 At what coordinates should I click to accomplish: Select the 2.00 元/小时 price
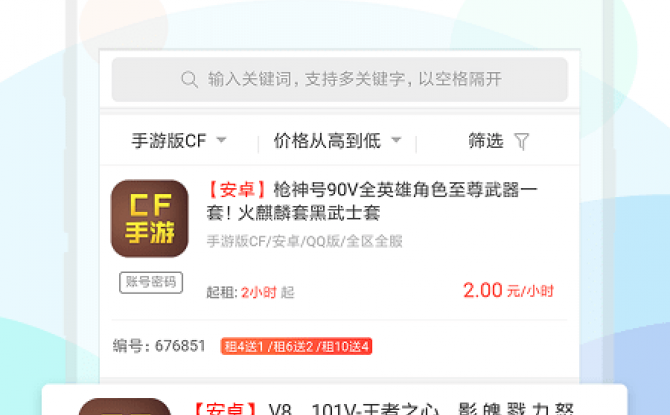click(x=508, y=291)
